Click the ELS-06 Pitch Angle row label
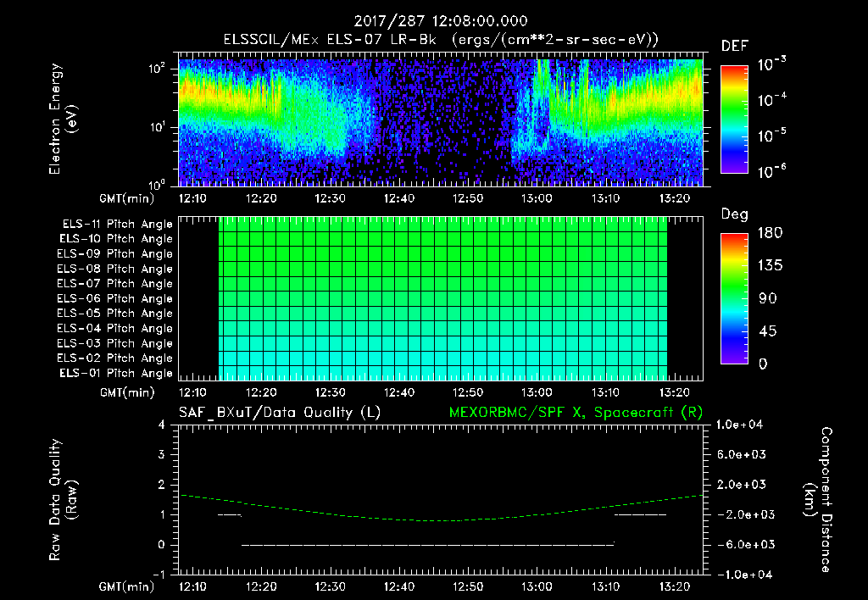 point(114,299)
